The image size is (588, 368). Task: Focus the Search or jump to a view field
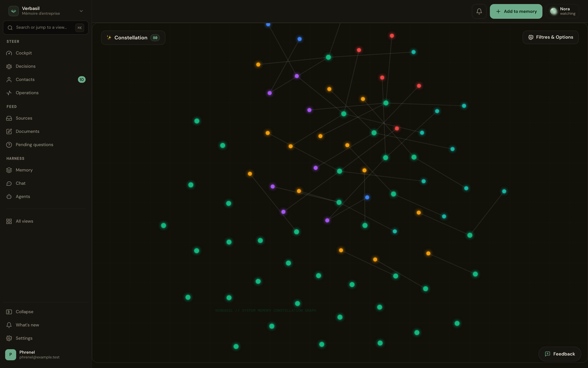pyautogui.click(x=46, y=27)
